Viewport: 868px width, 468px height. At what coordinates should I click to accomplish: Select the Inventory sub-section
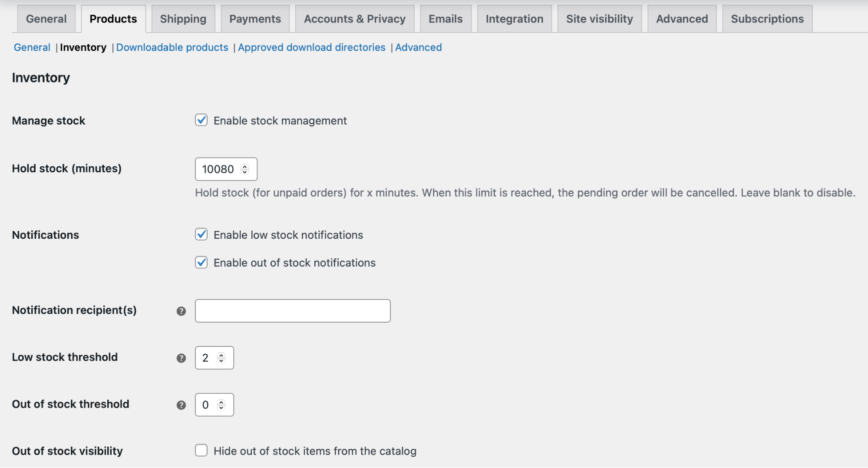coord(83,47)
